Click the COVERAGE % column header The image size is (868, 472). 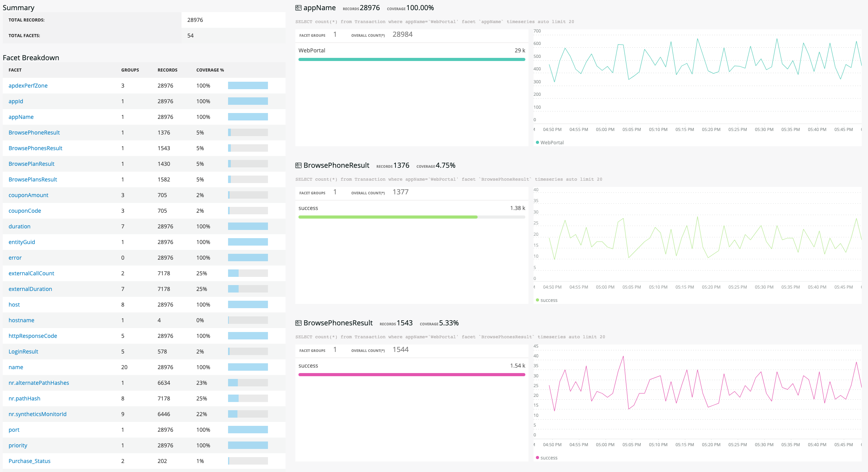pos(210,70)
